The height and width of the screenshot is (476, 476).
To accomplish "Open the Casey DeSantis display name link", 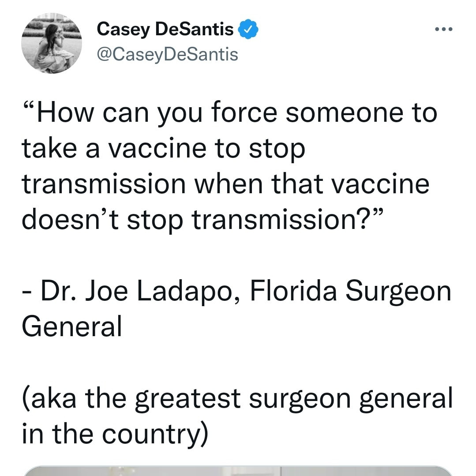I will pos(165,29).
